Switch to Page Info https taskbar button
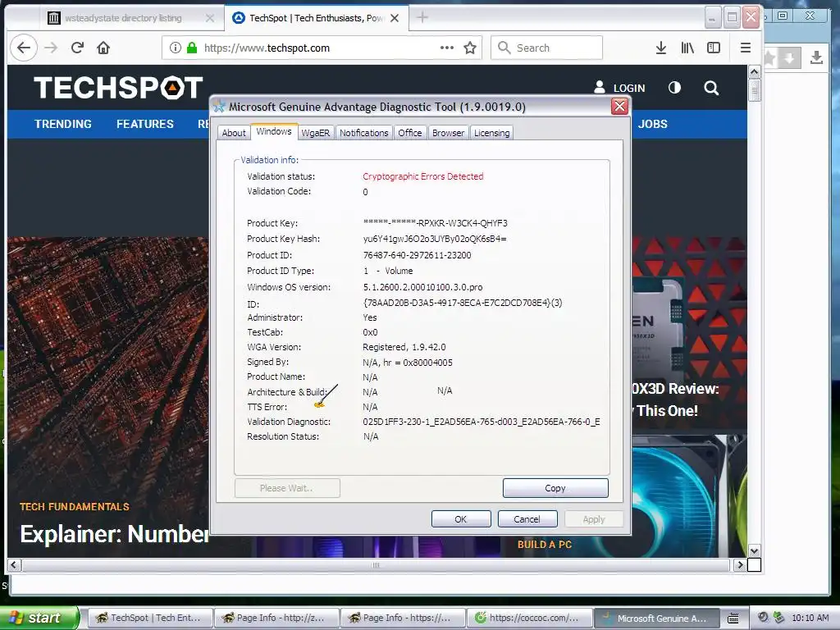 [403, 618]
